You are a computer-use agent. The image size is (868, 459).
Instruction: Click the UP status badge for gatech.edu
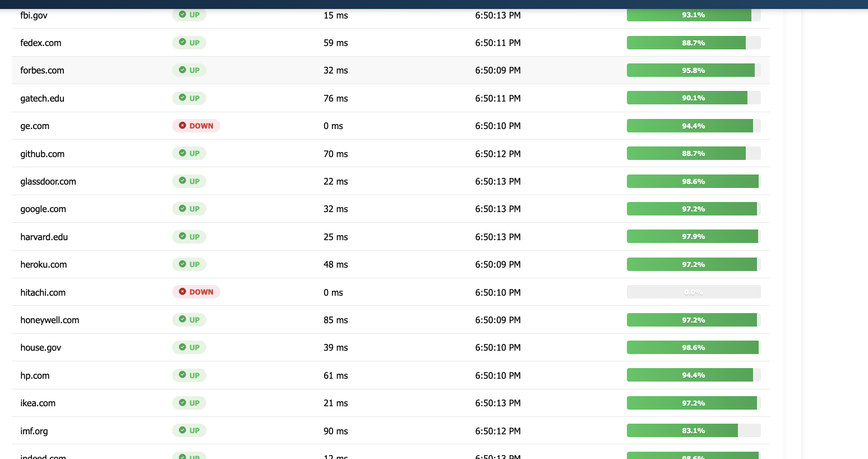click(189, 98)
